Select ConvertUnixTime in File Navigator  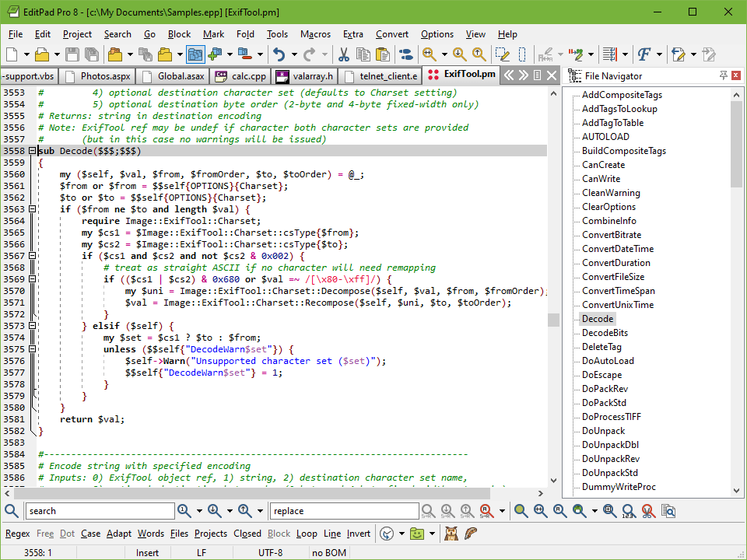(618, 305)
